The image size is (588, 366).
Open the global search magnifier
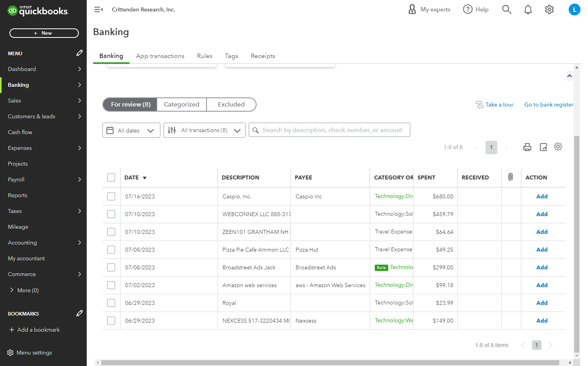pyautogui.click(x=507, y=9)
